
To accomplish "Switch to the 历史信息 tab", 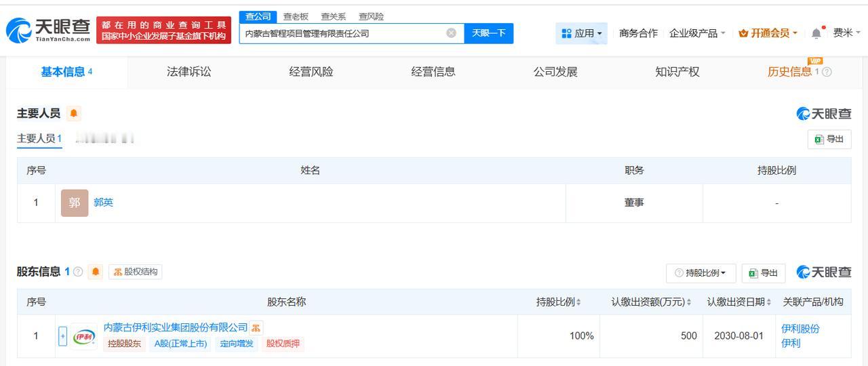I will click(789, 72).
